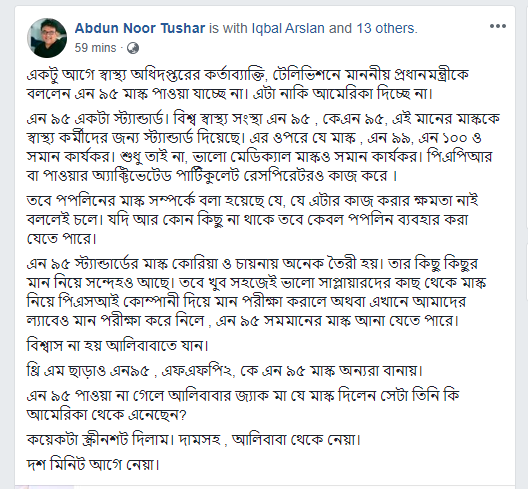Screen dimensions: 528x489
Task: Click the line 'যেতে পারে।' ending the Poplin paragraph
Action: (62, 238)
